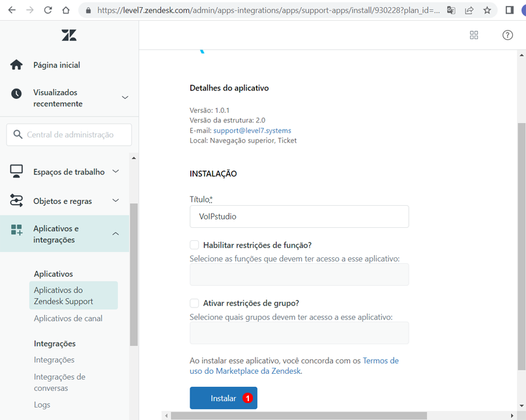Open Página inicial via the home icon
Screen dimensions: 526x420
coord(16,64)
